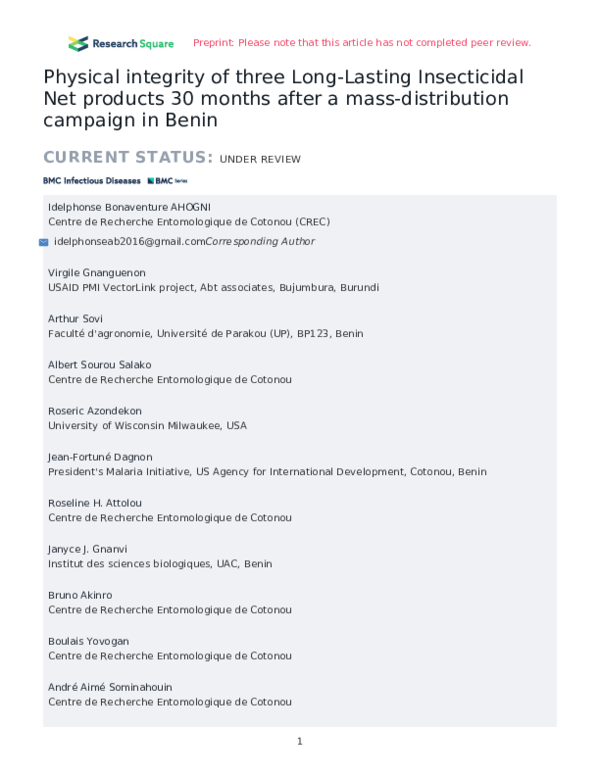600x776 pixels.
Task: Click the BMC Infectious Diseases journal logo
Action: tap(92, 181)
